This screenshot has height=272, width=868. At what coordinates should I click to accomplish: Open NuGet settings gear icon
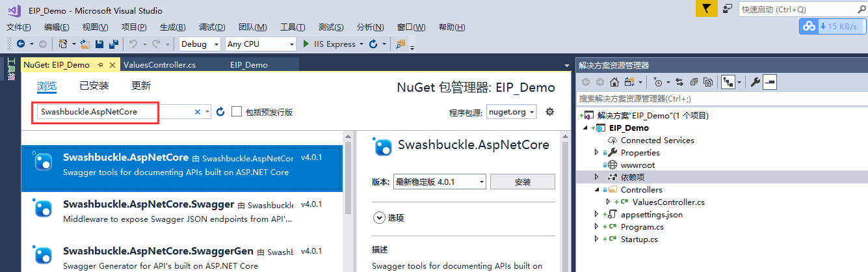point(550,112)
